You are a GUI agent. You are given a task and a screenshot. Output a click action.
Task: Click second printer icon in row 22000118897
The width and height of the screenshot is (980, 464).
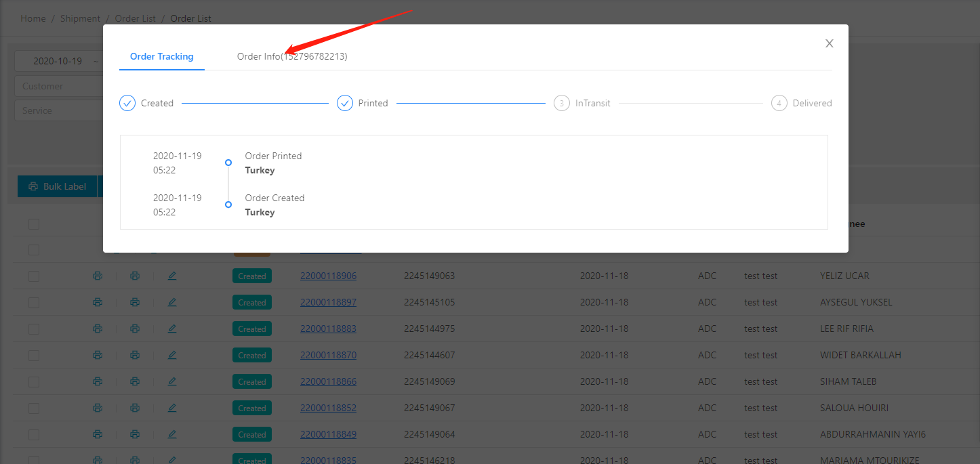coord(135,302)
